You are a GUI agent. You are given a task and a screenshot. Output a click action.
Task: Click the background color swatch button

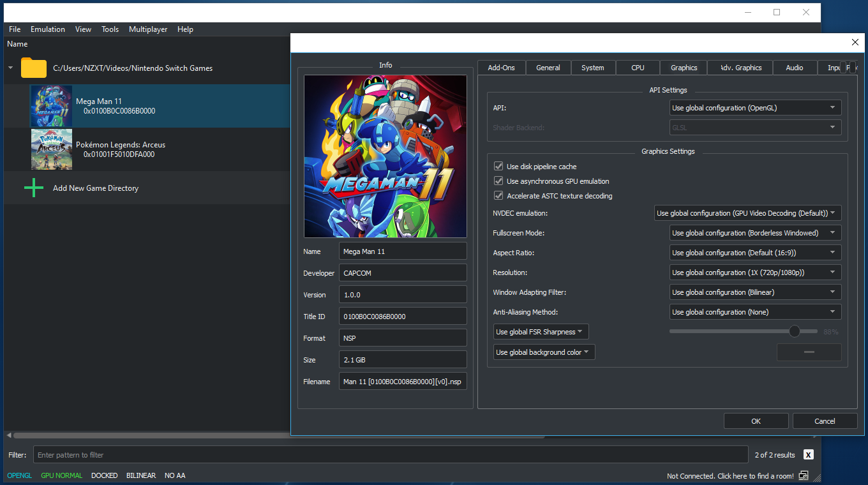pos(809,352)
